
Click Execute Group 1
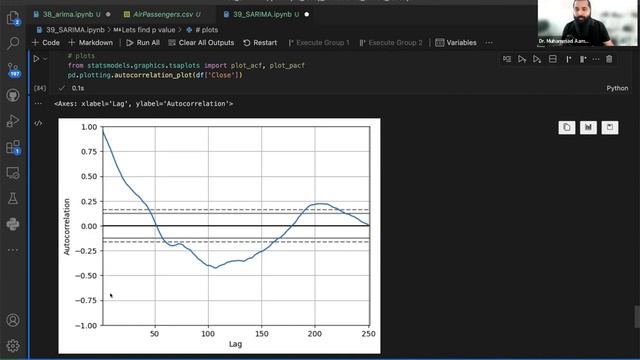319,42
